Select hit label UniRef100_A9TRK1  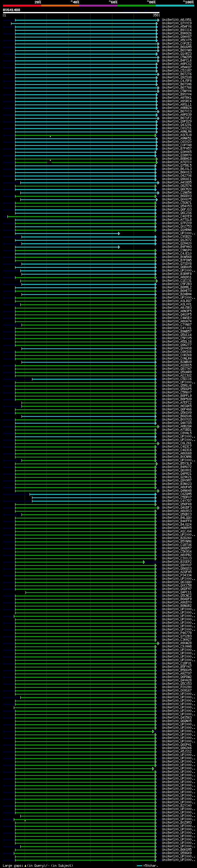point(176,98)
